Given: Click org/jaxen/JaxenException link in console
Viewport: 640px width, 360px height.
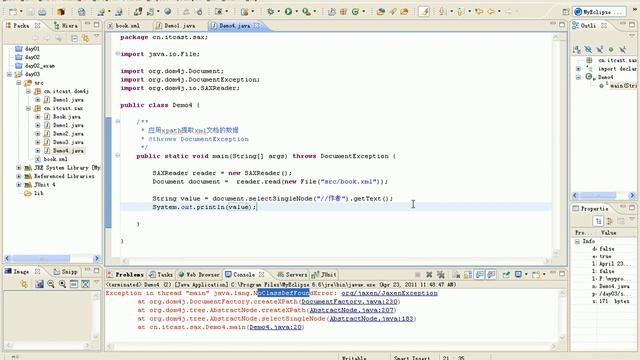Looking at the screenshot, I should (389, 293).
